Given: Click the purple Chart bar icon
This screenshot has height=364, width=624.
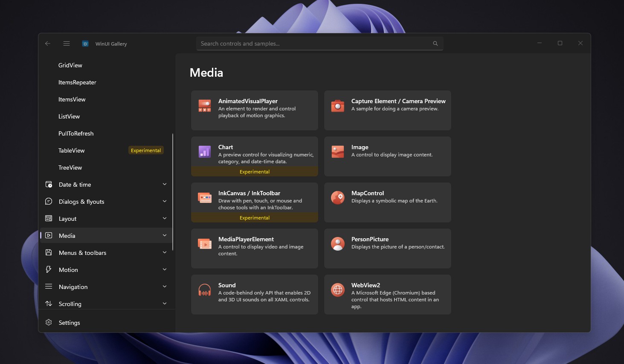Looking at the screenshot, I should [x=205, y=152].
